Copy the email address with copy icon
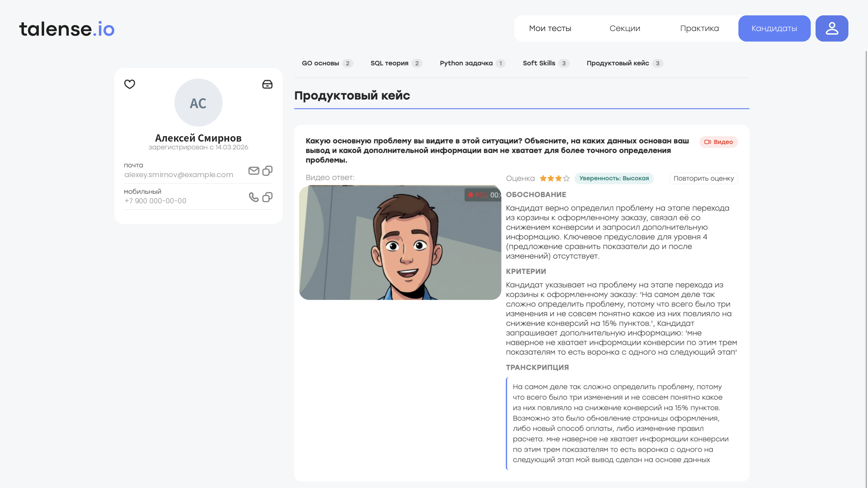 tap(268, 171)
